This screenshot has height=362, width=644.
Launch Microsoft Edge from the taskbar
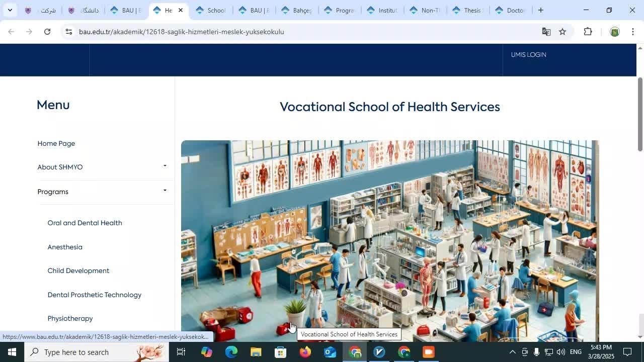(231, 352)
